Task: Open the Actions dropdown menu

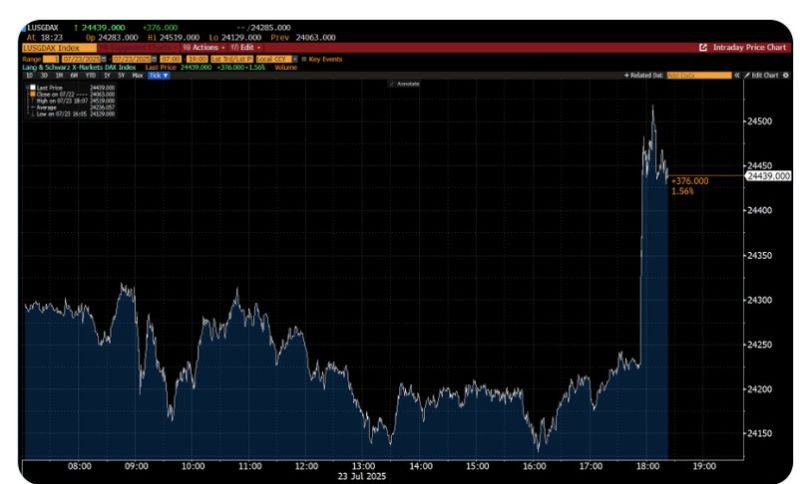Action: click(204, 47)
